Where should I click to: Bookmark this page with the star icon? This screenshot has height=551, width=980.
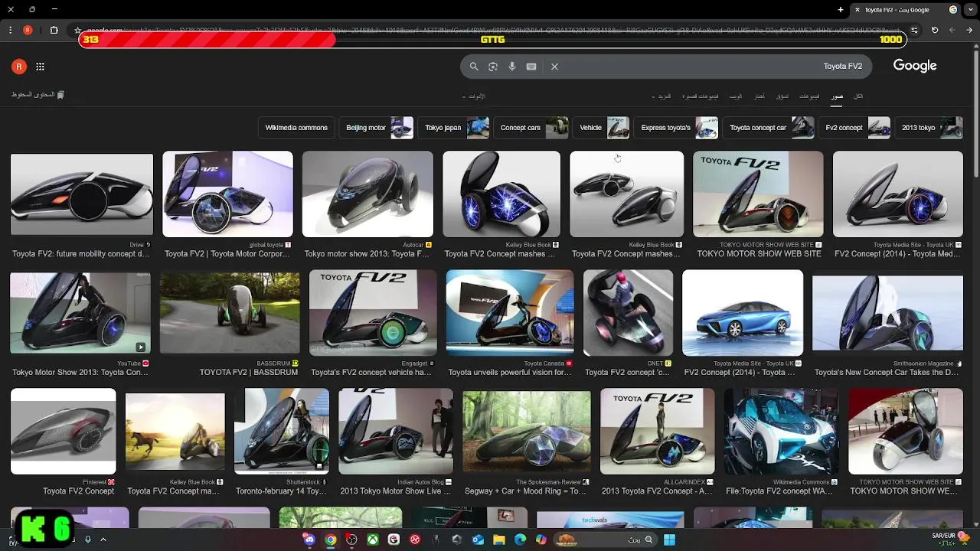pos(77,31)
